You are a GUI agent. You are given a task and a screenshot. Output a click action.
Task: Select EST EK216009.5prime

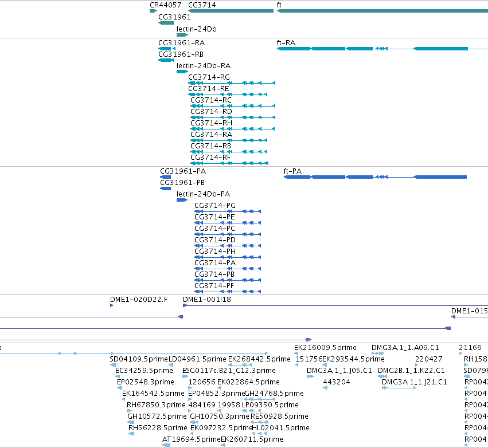pyautogui.click(x=325, y=348)
